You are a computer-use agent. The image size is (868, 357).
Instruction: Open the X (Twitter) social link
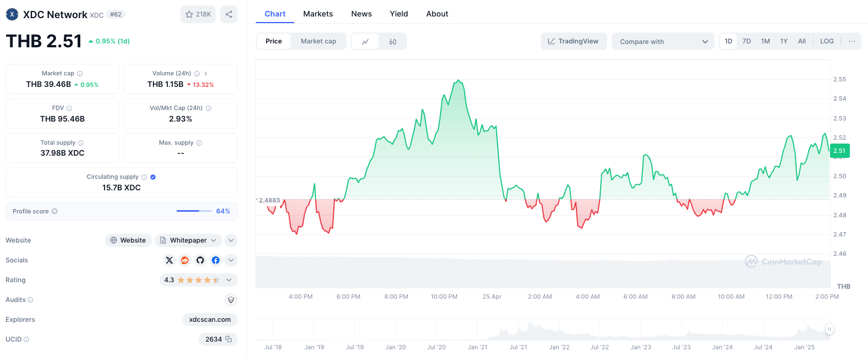tap(169, 260)
